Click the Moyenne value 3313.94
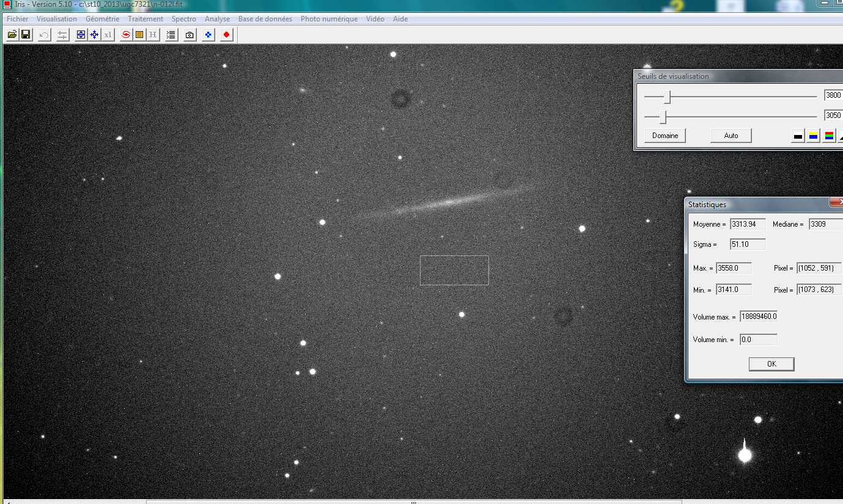 748,224
